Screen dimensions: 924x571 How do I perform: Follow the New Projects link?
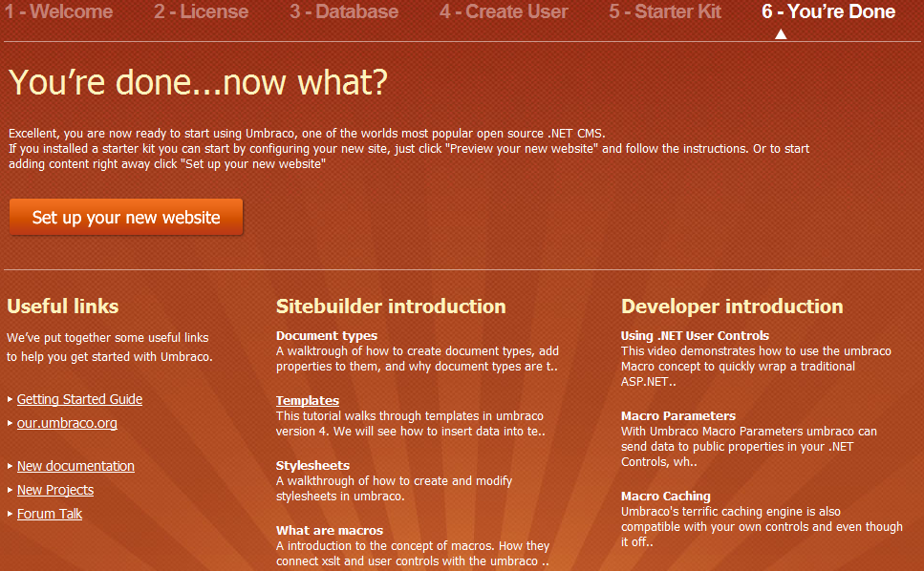55,490
